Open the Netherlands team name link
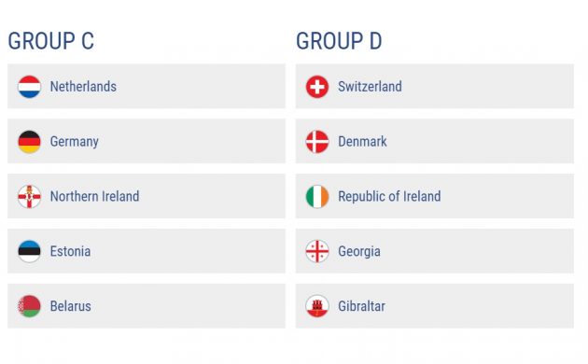 (83, 87)
